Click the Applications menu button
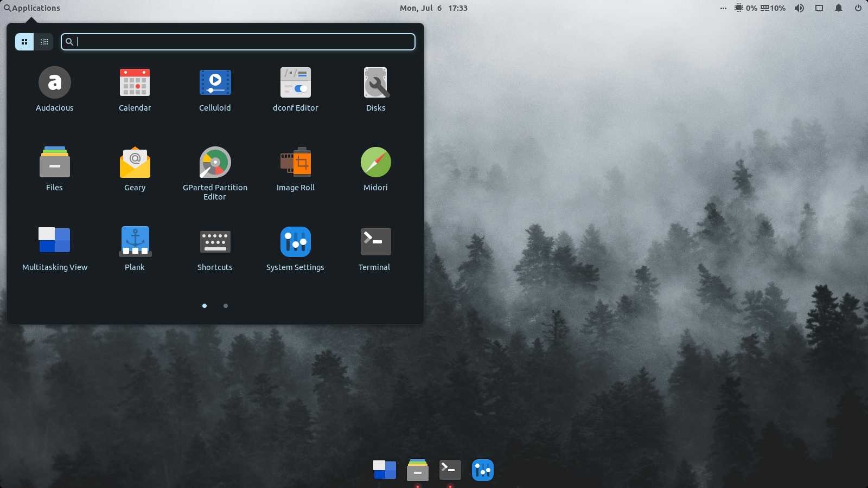This screenshot has height=488, width=868. (32, 8)
